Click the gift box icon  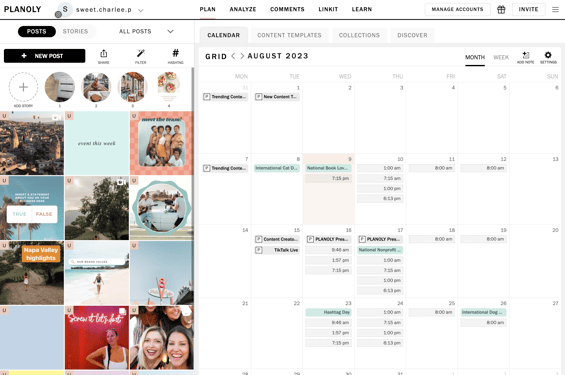pyautogui.click(x=501, y=9)
